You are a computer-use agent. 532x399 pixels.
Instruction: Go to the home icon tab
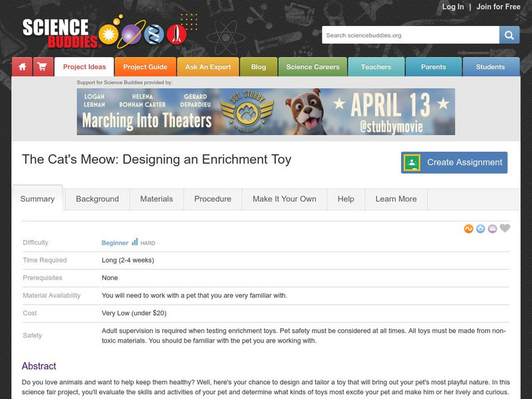[23, 66]
